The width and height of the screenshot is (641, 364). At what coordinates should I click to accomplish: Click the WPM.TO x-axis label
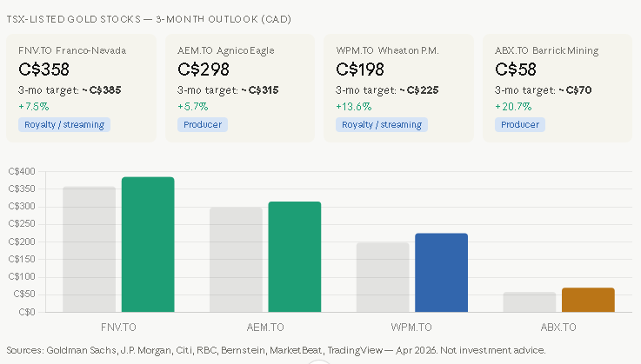(x=411, y=328)
